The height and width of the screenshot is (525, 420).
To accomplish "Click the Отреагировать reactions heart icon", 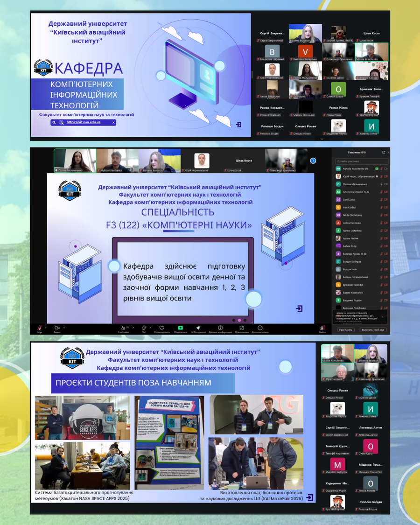I will [x=161, y=328].
